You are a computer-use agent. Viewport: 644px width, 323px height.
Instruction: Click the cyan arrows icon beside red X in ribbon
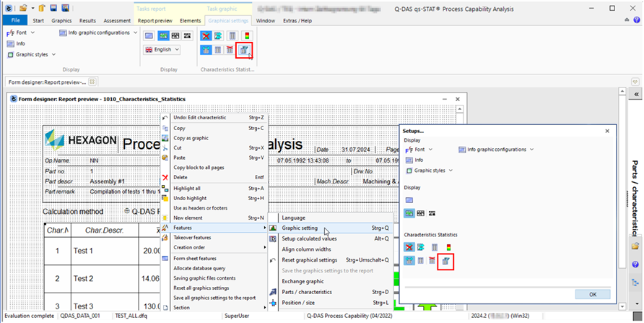[218, 36]
